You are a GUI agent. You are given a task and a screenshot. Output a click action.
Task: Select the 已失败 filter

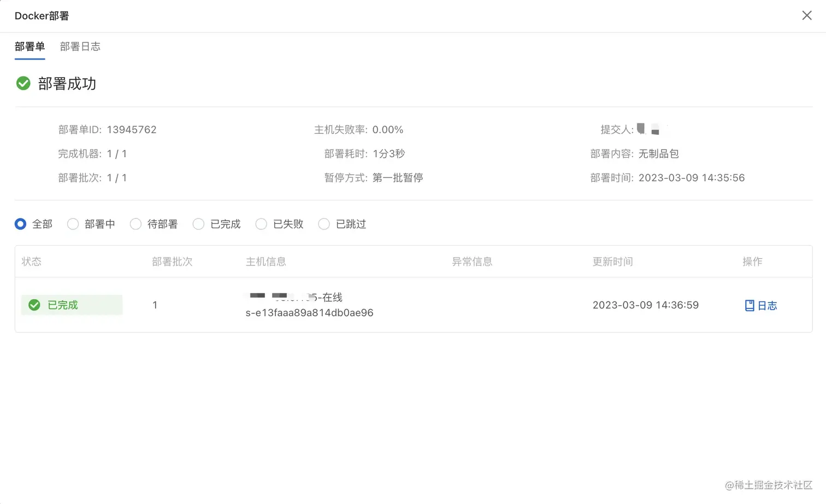[x=261, y=224]
